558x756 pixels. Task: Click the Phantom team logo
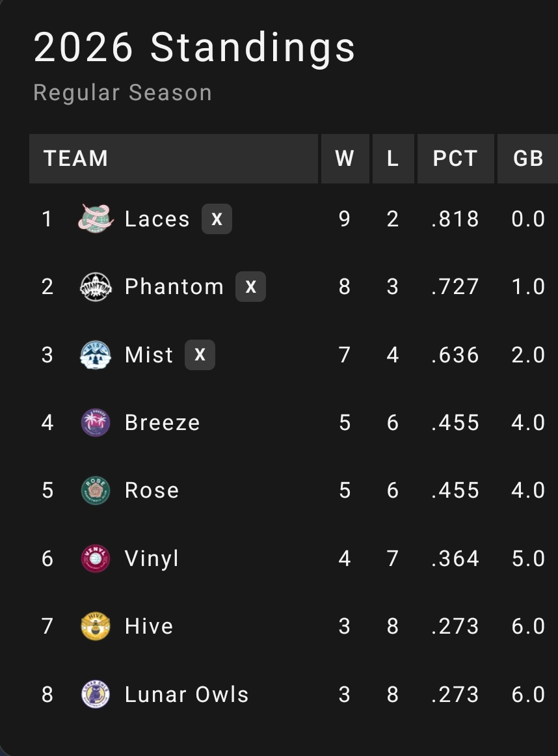point(96,287)
